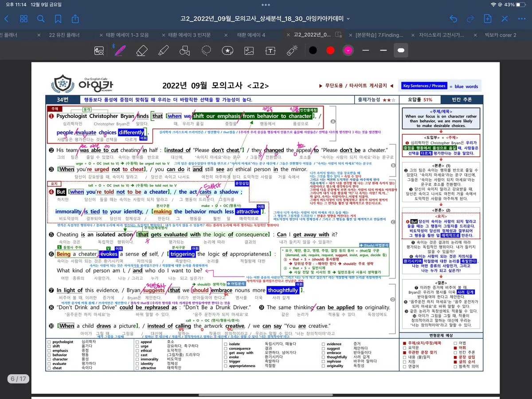Screen dimensions: 532x399
Task: Pick the red pen color
Action: point(330,50)
